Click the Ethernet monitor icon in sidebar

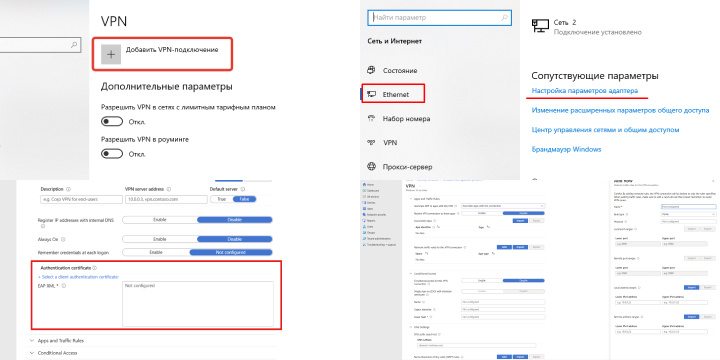371,94
